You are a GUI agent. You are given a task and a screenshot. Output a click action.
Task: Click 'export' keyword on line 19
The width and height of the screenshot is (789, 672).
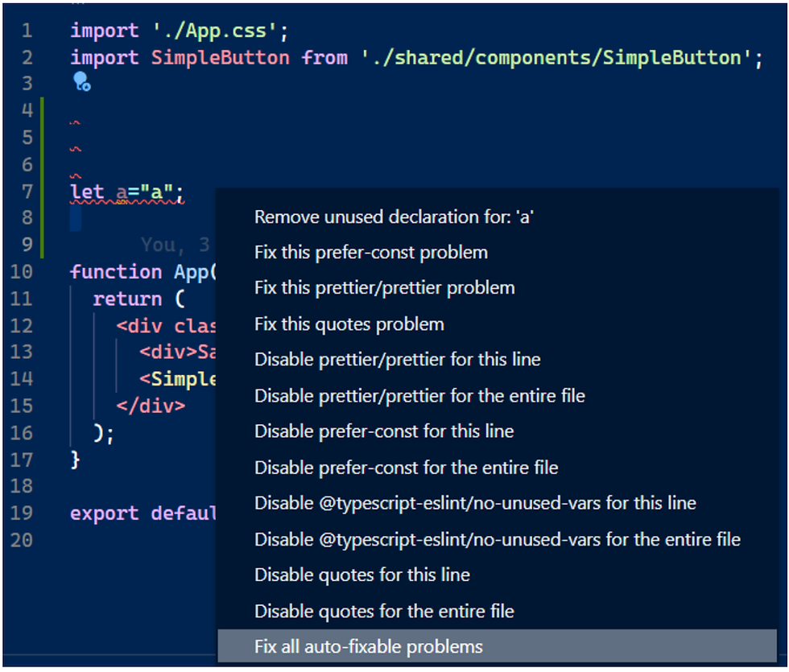pos(104,513)
